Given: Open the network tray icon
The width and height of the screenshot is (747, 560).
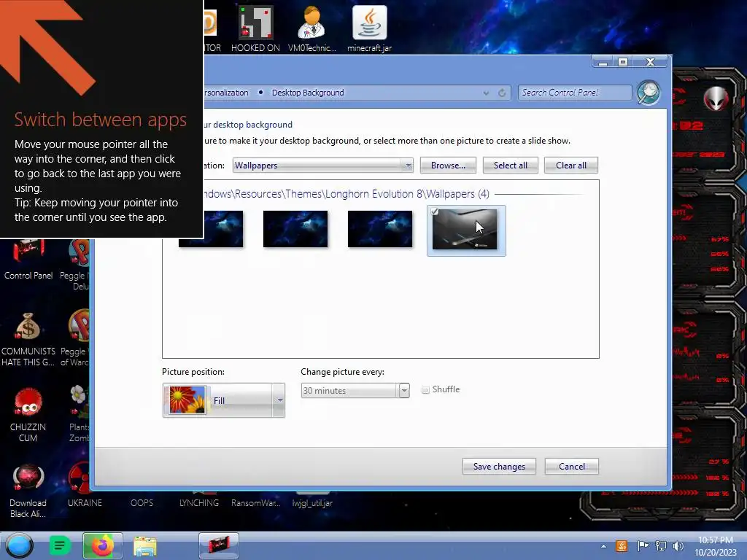Looking at the screenshot, I should 661,545.
